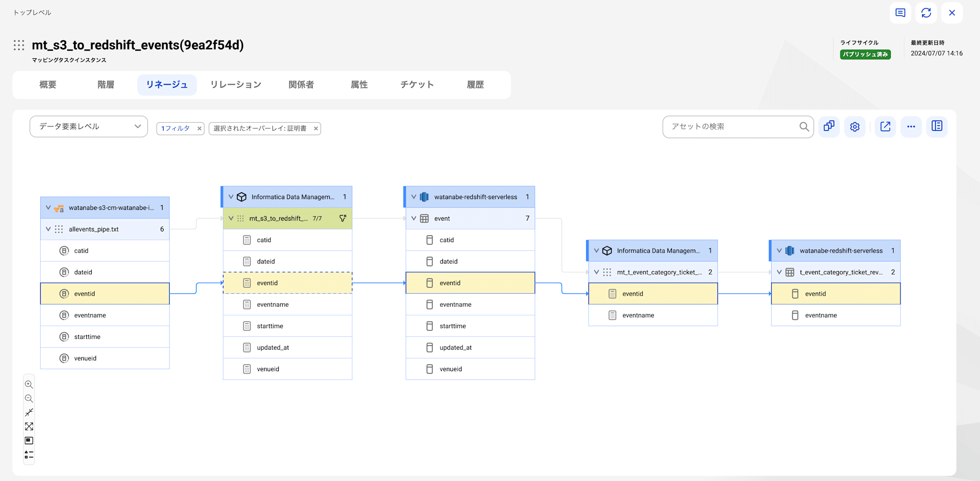980x481 pixels.
Task: Select venueid in allevents_pipe.txt
Action: [105, 358]
